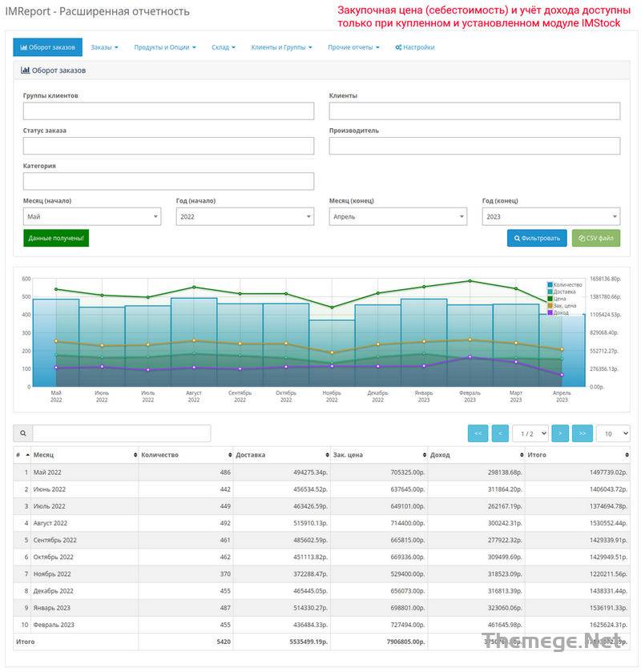Click the 7906805.00р. total cell
641x672 pixels.
coord(379,642)
